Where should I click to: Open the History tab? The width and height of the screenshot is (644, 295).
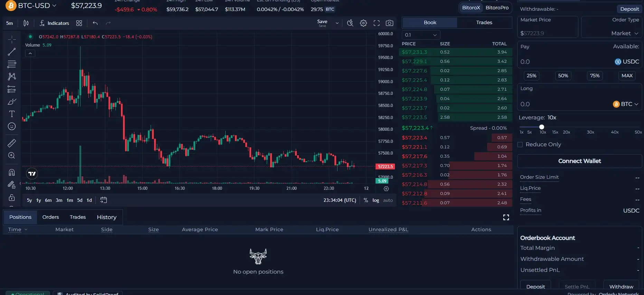point(106,217)
